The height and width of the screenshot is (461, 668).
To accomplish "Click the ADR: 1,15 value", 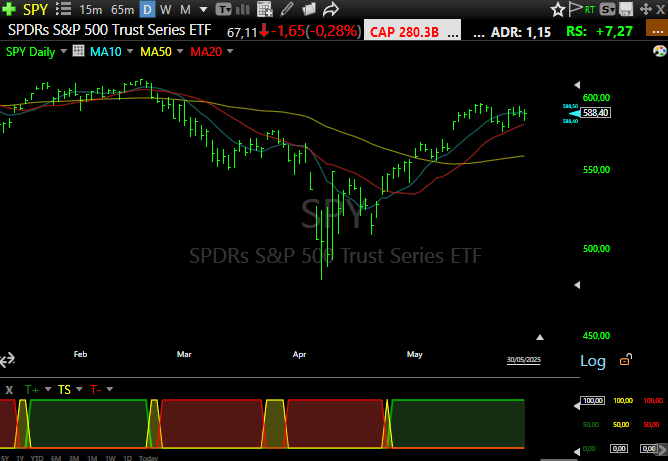I will [x=521, y=32].
